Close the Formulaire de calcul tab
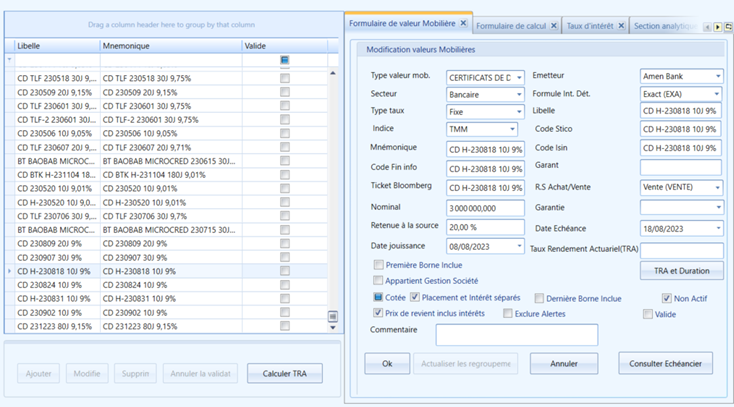The width and height of the screenshot is (734, 407). (553, 26)
